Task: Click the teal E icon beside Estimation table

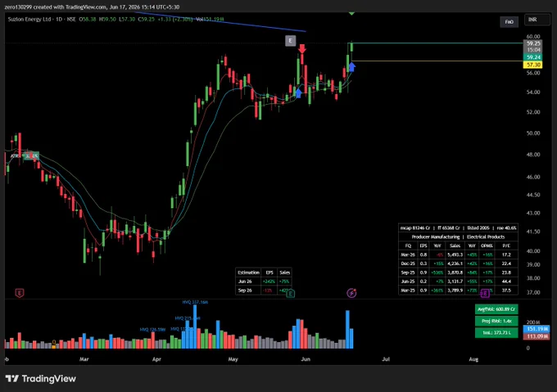Action: click(x=291, y=293)
